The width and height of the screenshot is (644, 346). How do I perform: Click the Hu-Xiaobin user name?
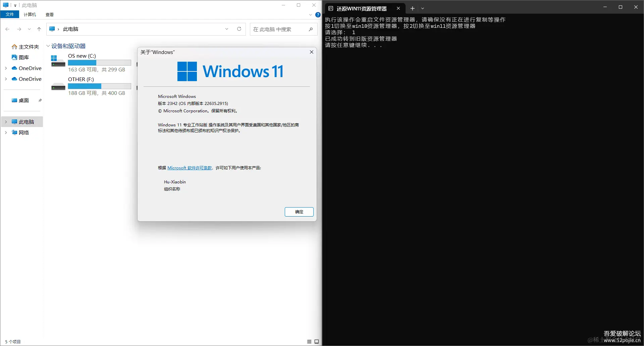(x=175, y=182)
